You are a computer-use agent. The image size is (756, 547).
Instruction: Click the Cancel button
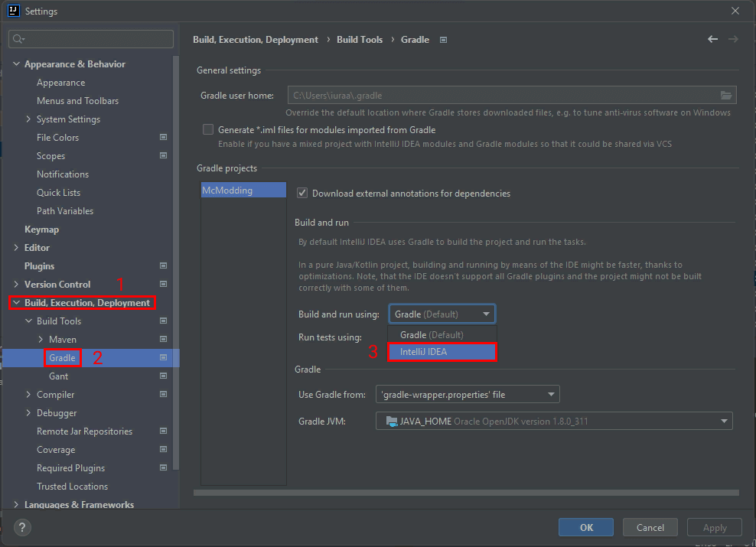coord(650,527)
